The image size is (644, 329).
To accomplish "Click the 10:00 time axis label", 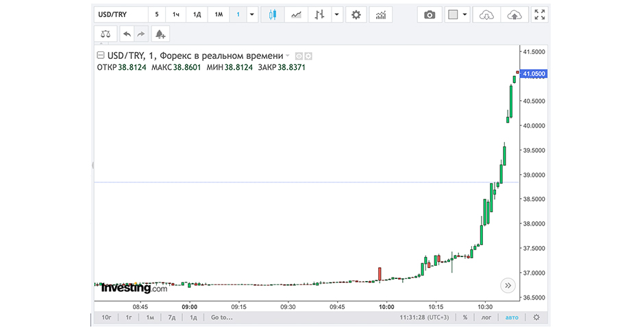I will 386,307.
